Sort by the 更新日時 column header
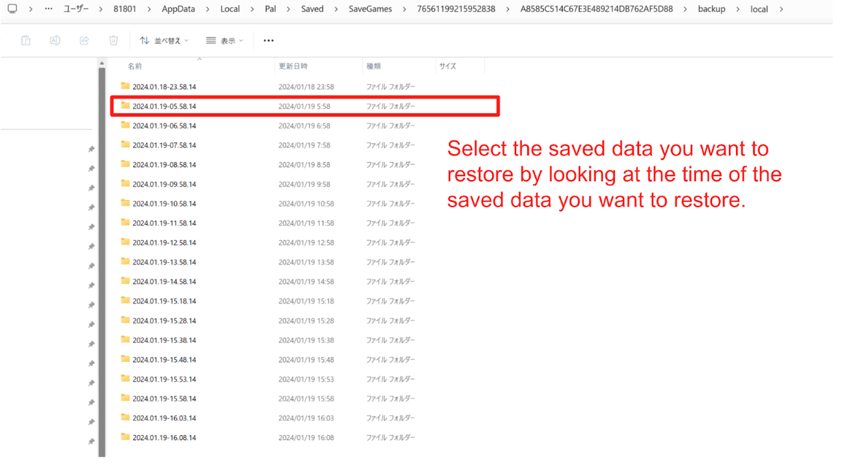 (293, 66)
